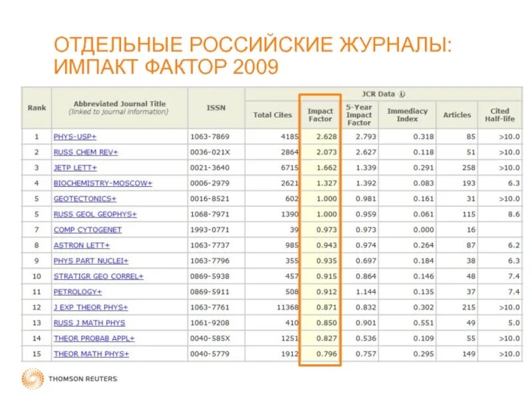Click the 5-year impact factor 1.144

click(366, 292)
